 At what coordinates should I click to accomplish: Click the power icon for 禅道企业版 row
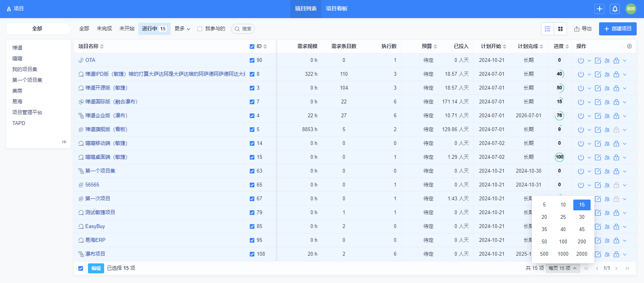(581, 116)
